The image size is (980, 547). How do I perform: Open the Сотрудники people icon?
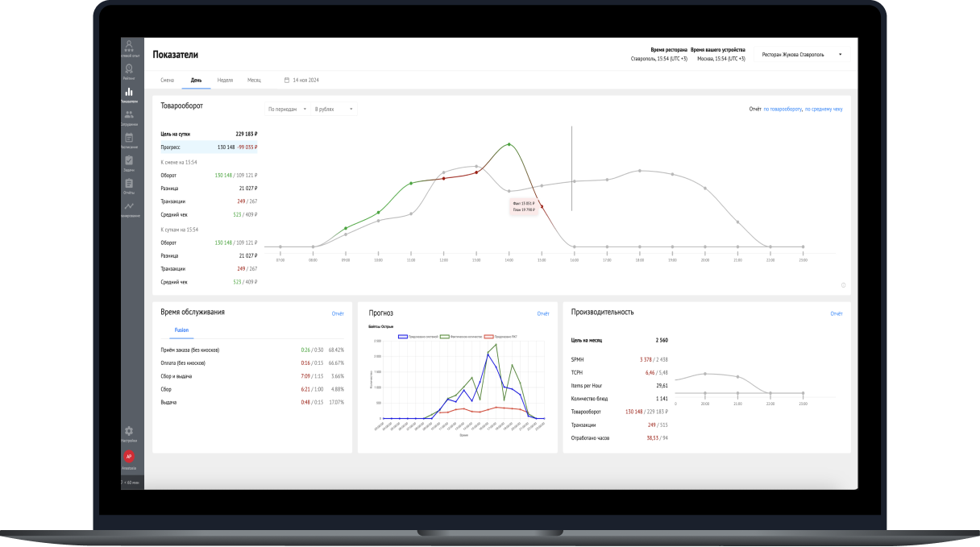pos(129,118)
